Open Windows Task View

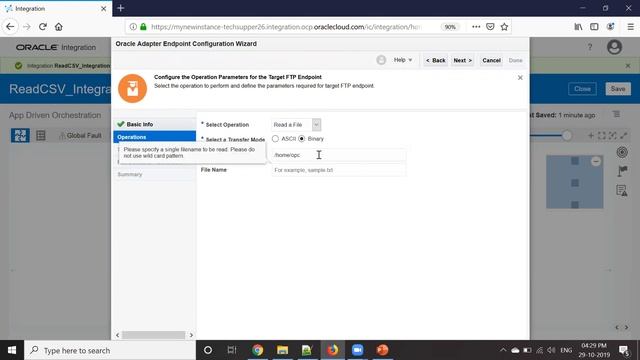point(232,350)
